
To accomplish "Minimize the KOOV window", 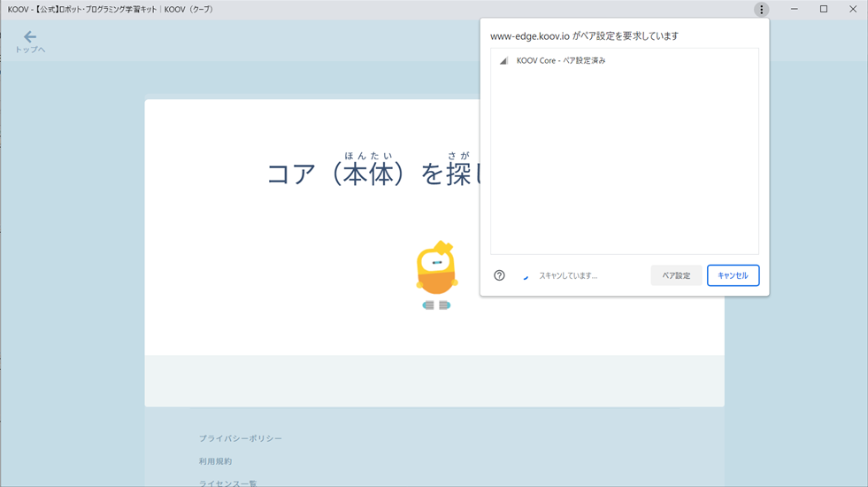I will tap(794, 10).
